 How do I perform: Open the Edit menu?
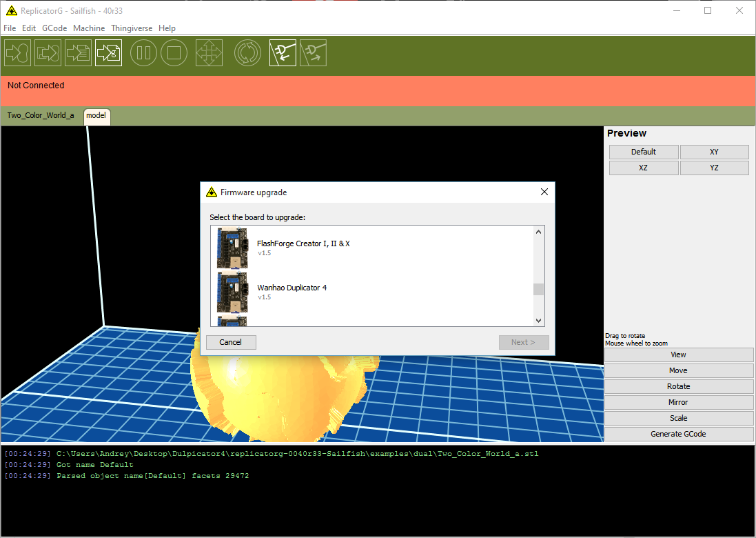point(29,28)
